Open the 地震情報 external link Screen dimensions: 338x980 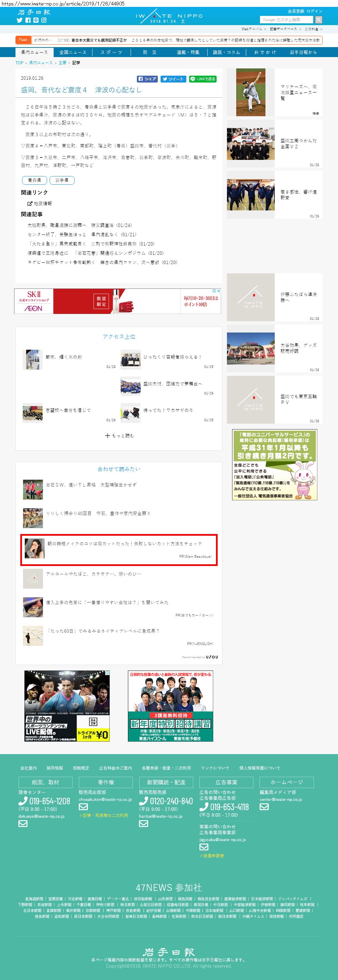point(40,204)
